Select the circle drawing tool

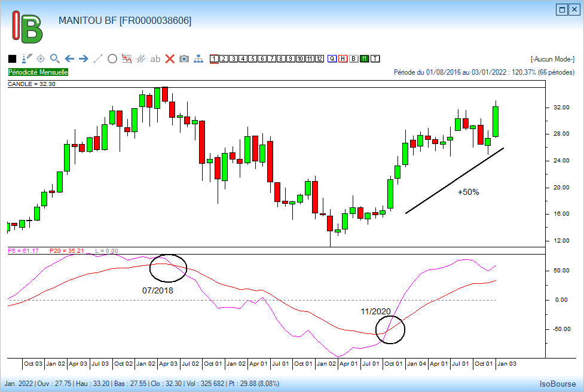[112, 59]
